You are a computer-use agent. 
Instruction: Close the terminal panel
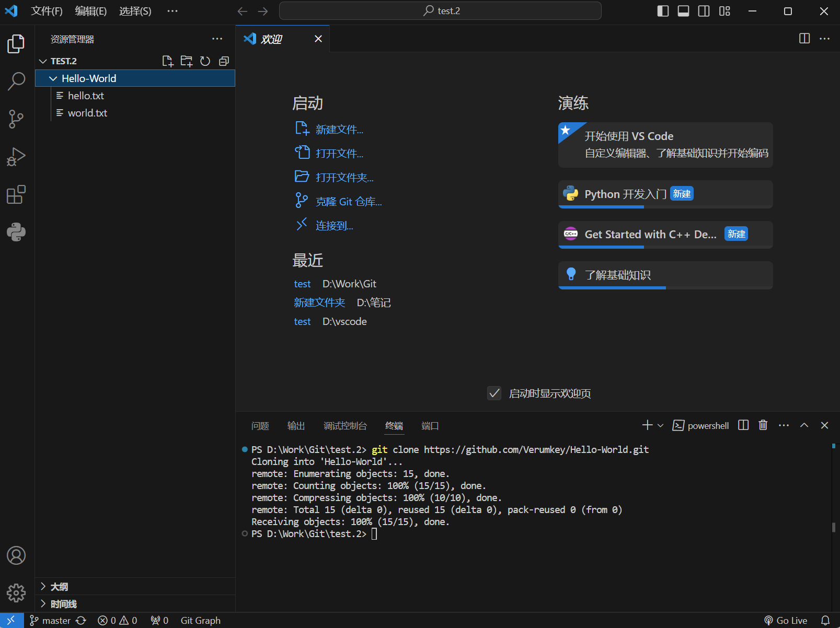pyautogui.click(x=824, y=425)
